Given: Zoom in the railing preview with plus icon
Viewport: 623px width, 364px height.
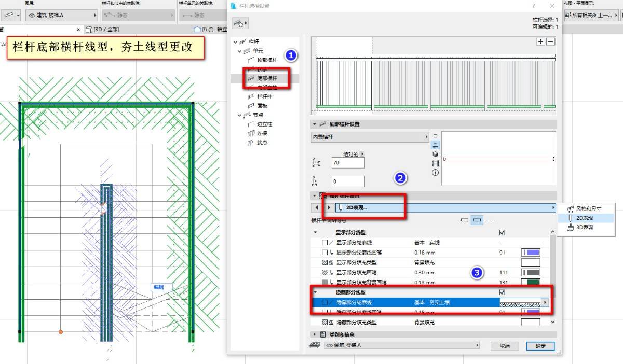Looking at the screenshot, I should click(541, 41).
